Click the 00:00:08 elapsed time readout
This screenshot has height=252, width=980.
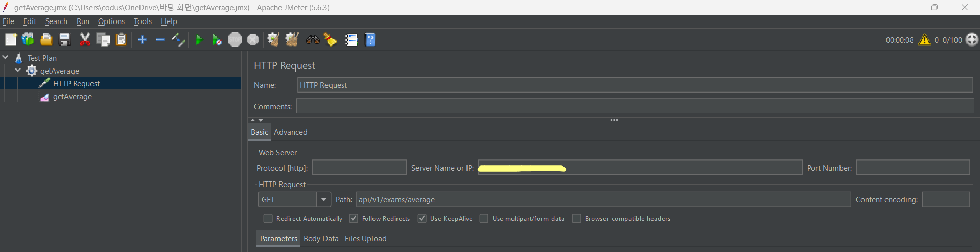tap(900, 40)
